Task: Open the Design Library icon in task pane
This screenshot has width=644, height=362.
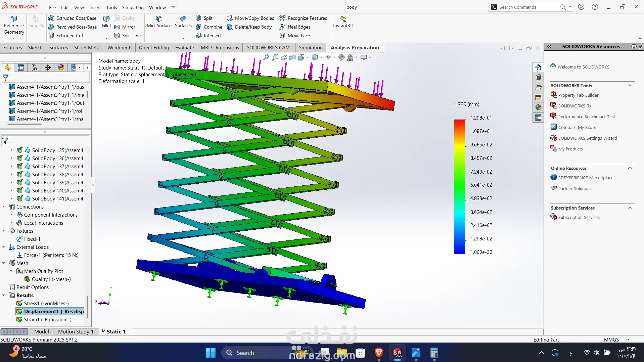Action: click(538, 77)
